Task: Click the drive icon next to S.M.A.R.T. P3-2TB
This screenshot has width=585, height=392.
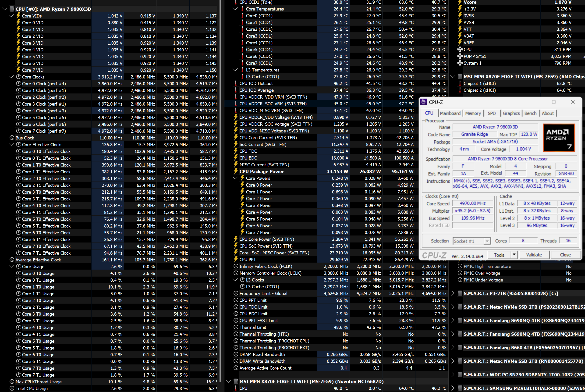Action: point(460,293)
